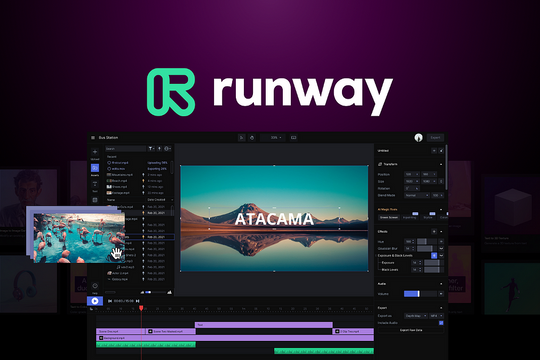Open the hamburger menu beside Bus Station
Screen dimensions: 540x360
[x=93, y=137]
